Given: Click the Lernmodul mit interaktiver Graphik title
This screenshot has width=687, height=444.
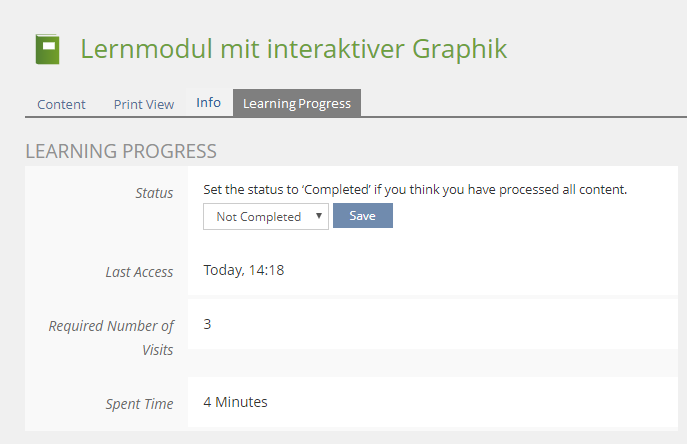Looking at the screenshot, I should 293,48.
